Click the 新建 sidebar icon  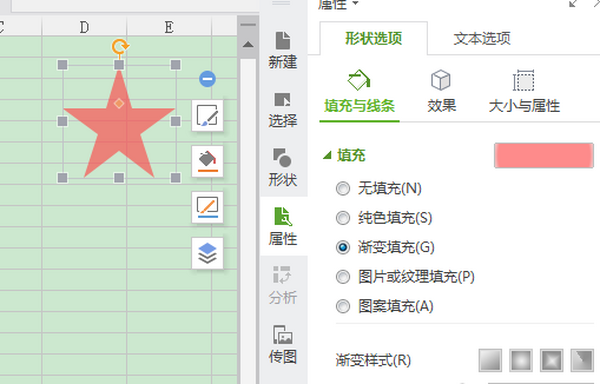point(283,50)
